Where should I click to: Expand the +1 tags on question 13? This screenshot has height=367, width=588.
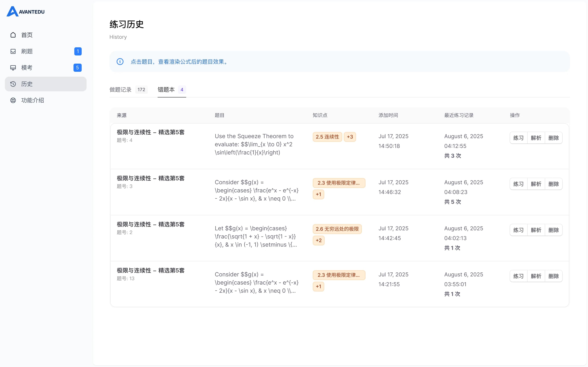[318, 286]
